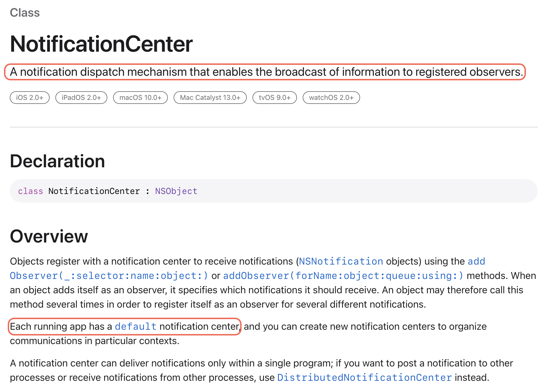Open addObserver(forName:object:queue:using:) link

point(343,276)
